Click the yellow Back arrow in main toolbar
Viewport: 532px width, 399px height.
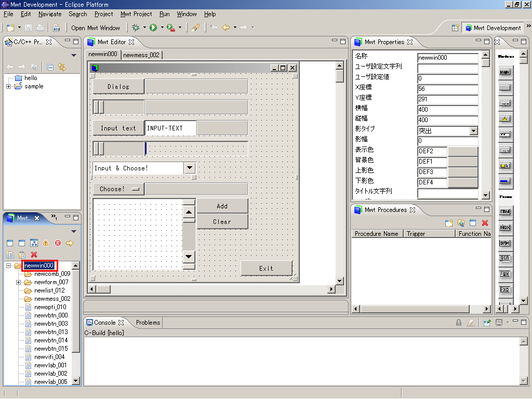[226, 28]
